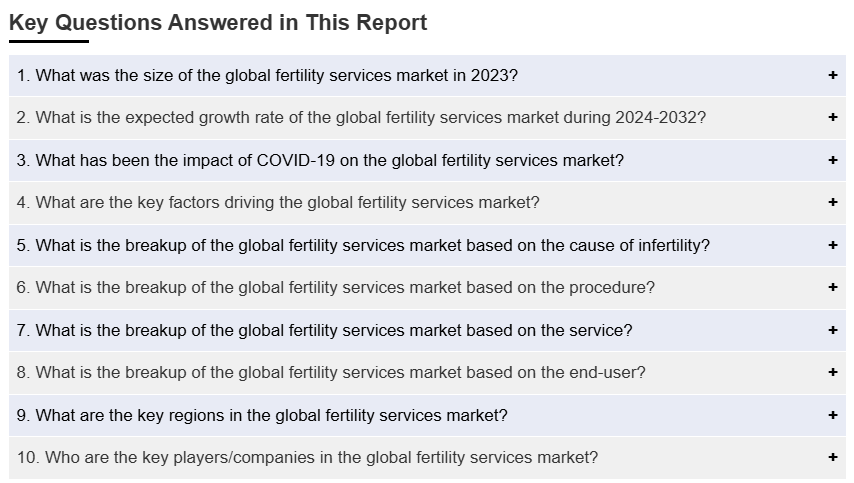This screenshot has width=854, height=483.
Task: Open question 7 on breakup by service
Action: [x=325, y=330]
